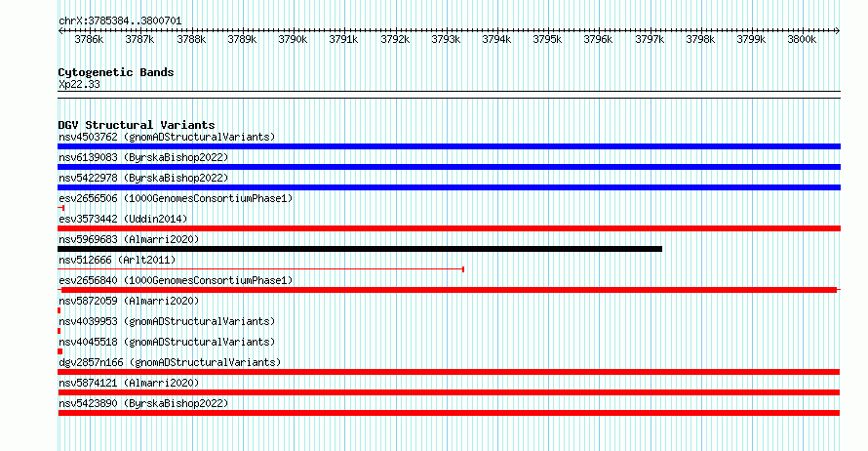Screen dimensions: 868x451
Task: Click the 3795k ruler position
Action: [547, 39]
